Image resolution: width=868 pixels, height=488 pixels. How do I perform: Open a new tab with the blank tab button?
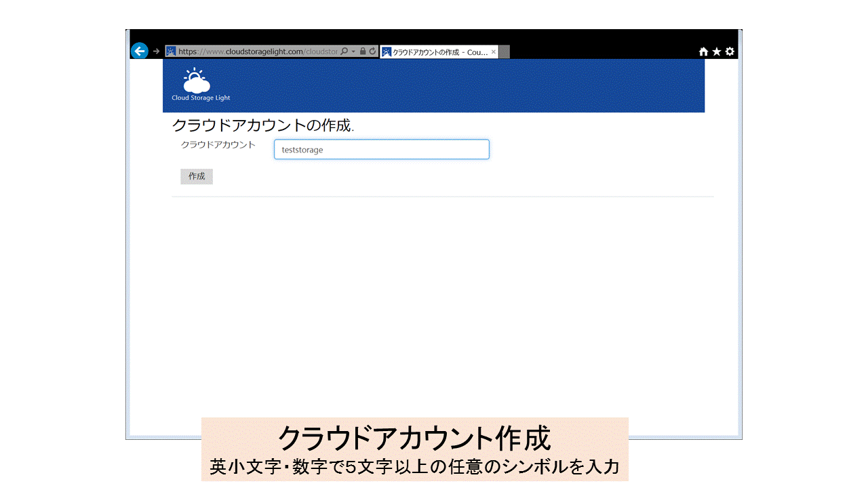click(504, 52)
